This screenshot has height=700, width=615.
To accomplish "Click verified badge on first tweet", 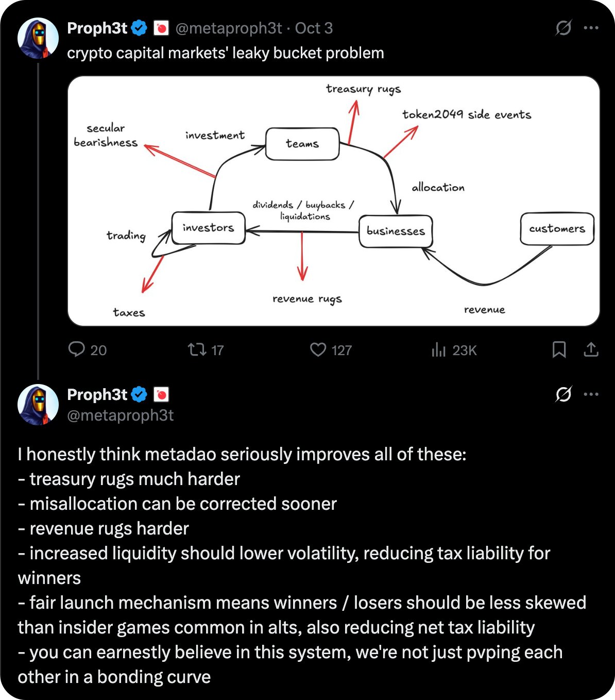I will (139, 28).
